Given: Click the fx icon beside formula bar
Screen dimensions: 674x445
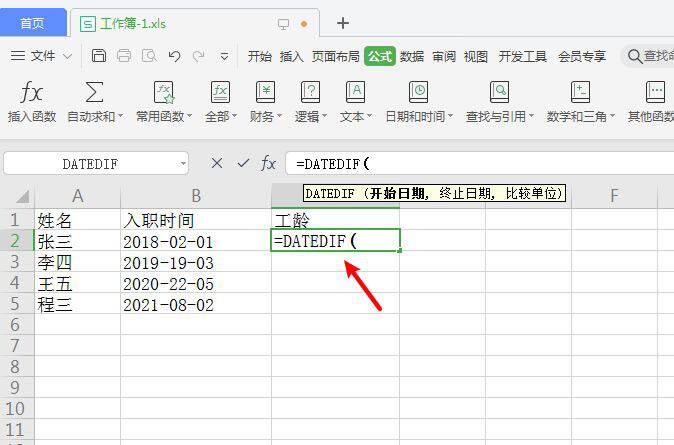Looking at the screenshot, I should tap(269, 163).
